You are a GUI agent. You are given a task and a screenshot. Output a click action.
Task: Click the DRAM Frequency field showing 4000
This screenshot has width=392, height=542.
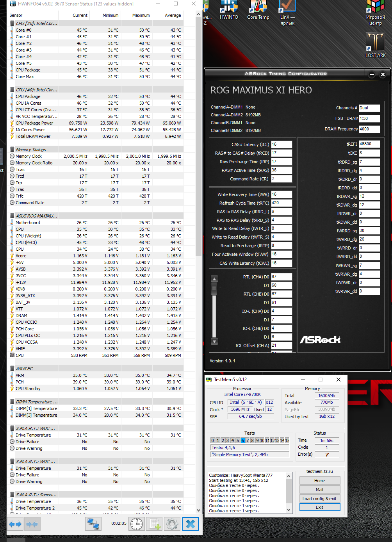[369, 129]
